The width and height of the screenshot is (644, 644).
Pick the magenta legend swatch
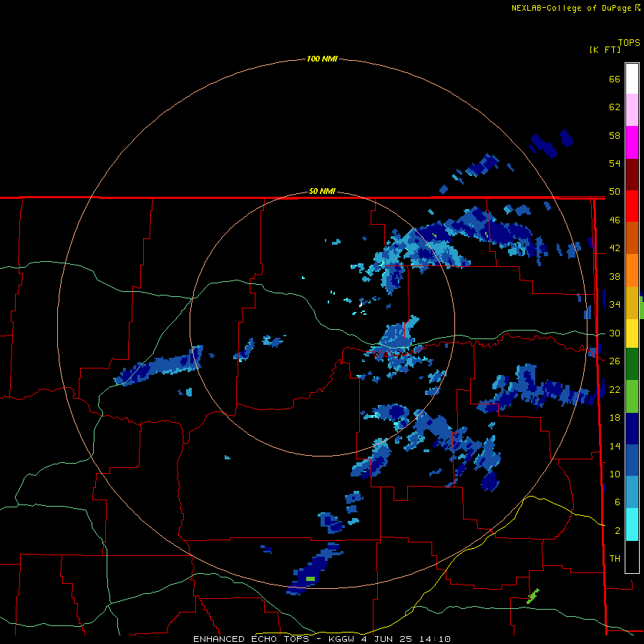click(x=632, y=142)
